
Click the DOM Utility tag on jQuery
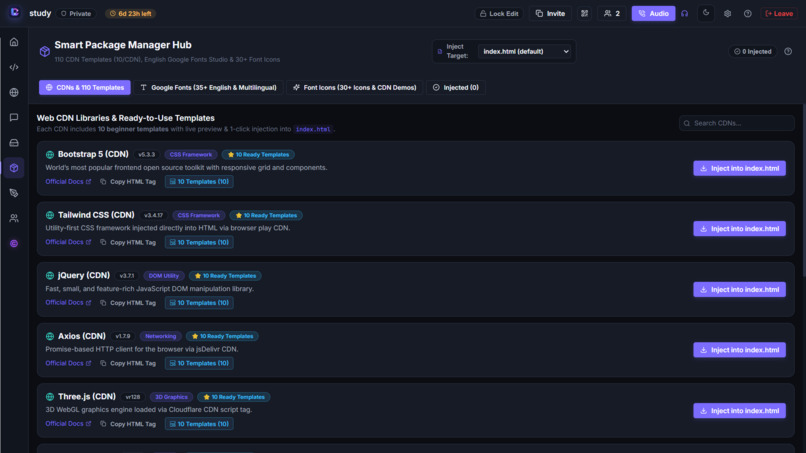point(163,276)
